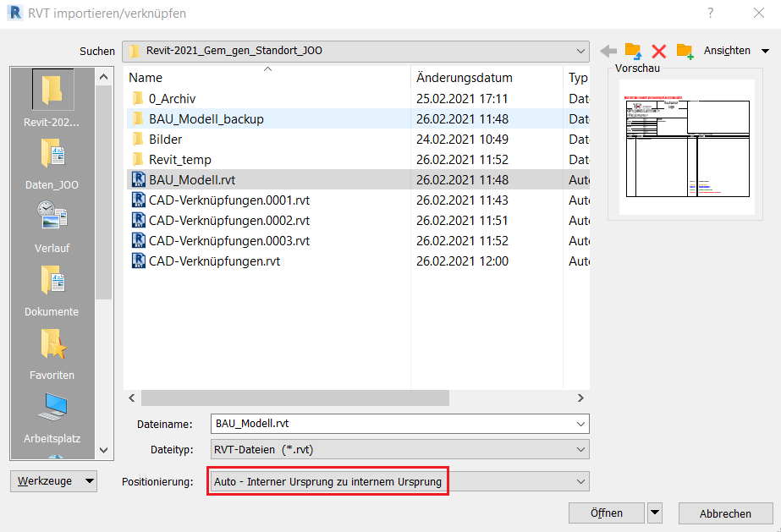Open the Ansichten menu
Image resolution: width=781 pixels, height=532 pixels.
pyautogui.click(x=728, y=51)
